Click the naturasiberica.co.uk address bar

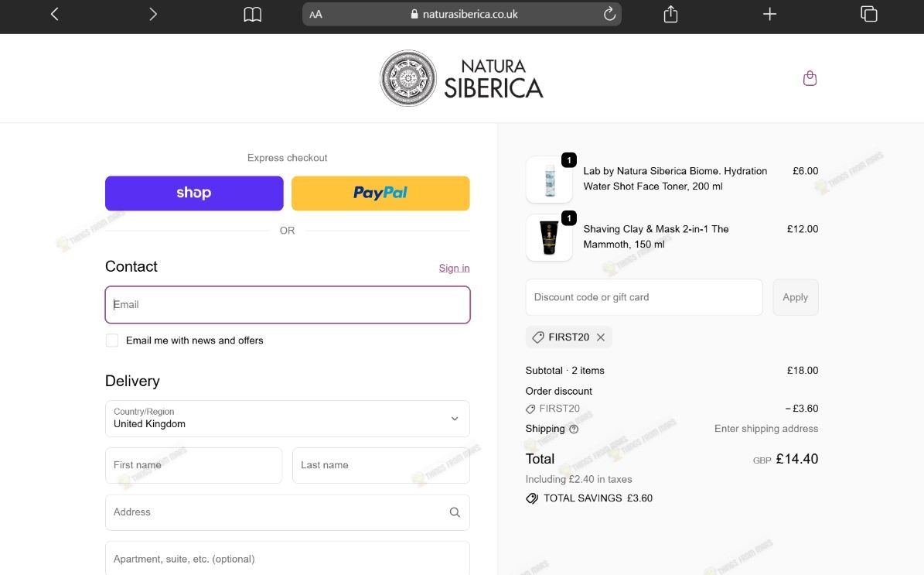tap(462, 14)
